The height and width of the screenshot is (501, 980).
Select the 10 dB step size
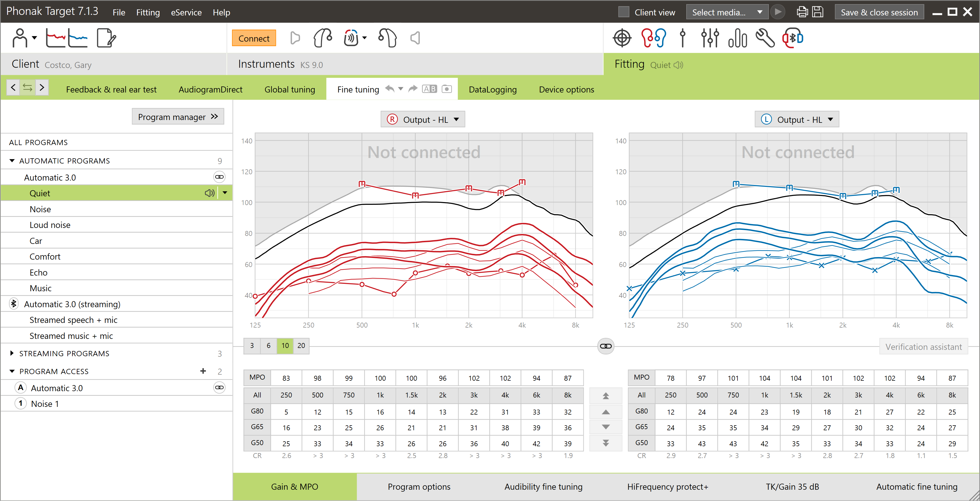[285, 345]
